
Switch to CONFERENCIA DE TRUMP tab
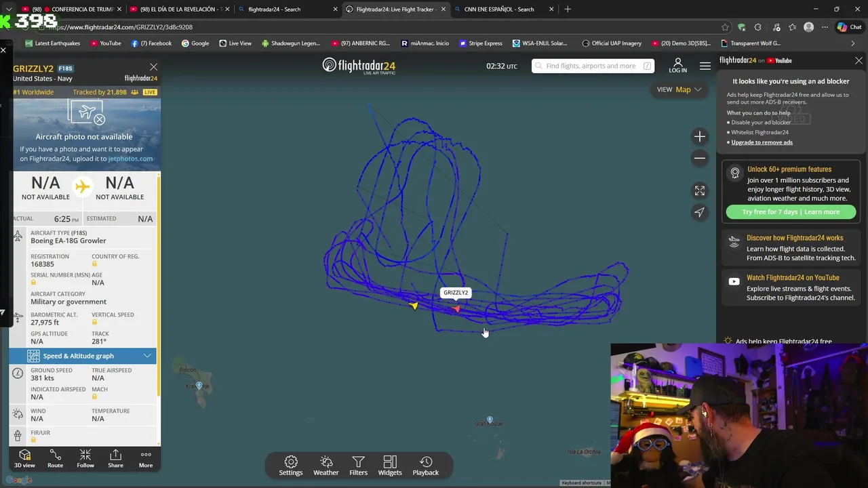click(72, 9)
